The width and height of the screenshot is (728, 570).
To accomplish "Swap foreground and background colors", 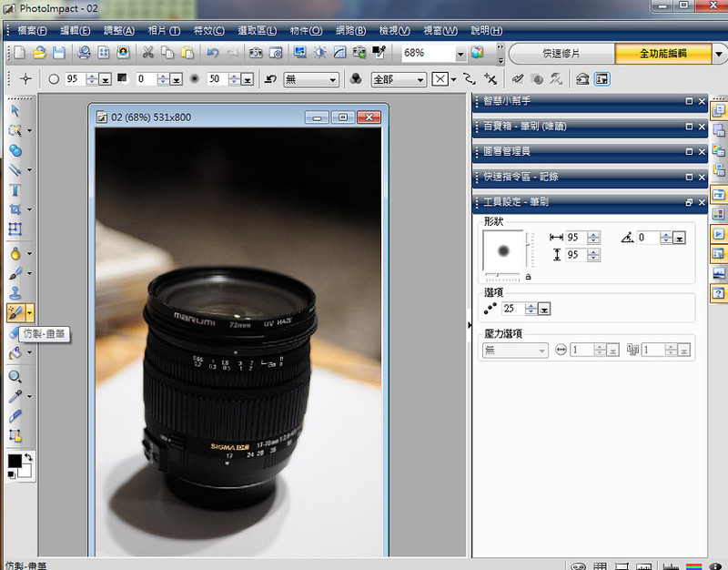I will (x=28, y=457).
